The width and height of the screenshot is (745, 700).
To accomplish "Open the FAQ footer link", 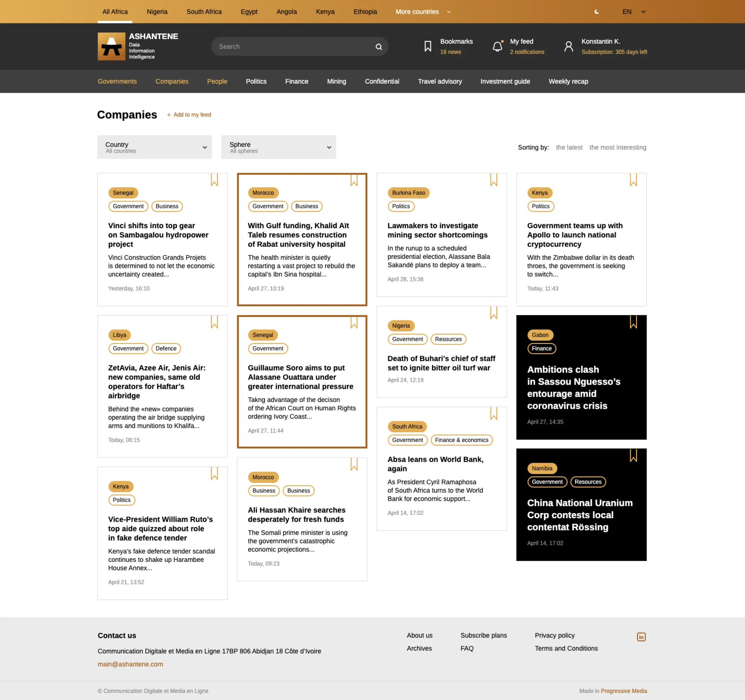I will [x=467, y=648].
